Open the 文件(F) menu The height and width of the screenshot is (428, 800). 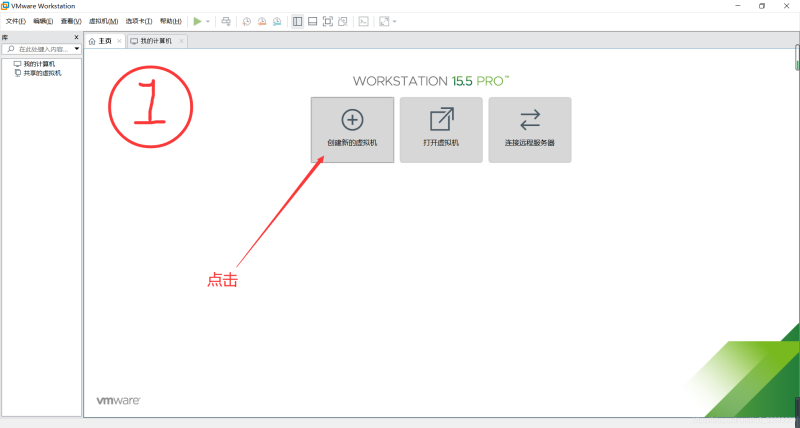[x=16, y=21]
